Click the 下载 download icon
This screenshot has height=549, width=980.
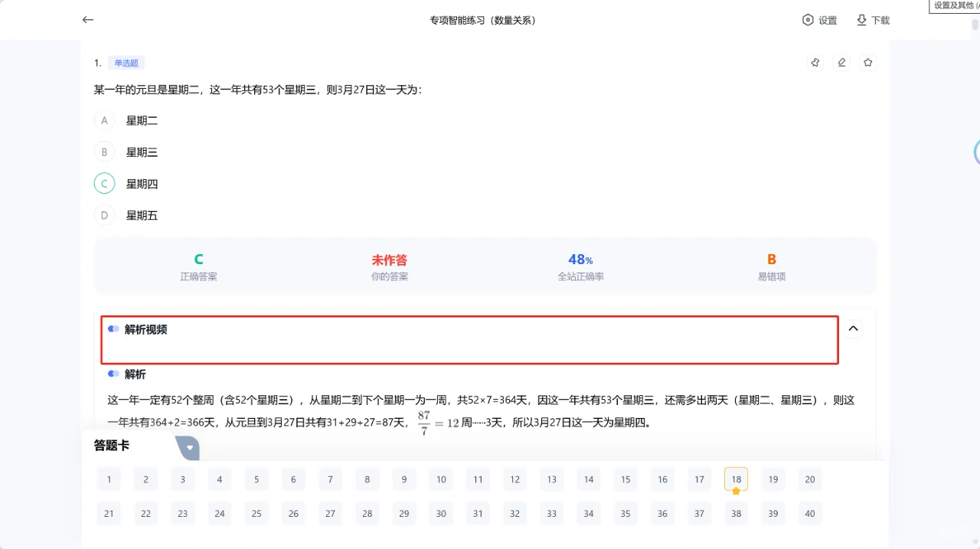(x=873, y=20)
